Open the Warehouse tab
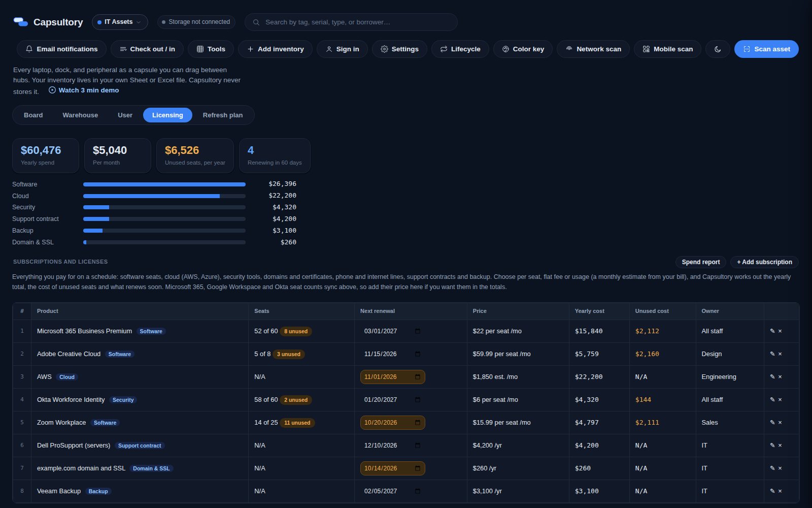Image resolution: width=812 pixels, height=508 pixels. point(80,115)
